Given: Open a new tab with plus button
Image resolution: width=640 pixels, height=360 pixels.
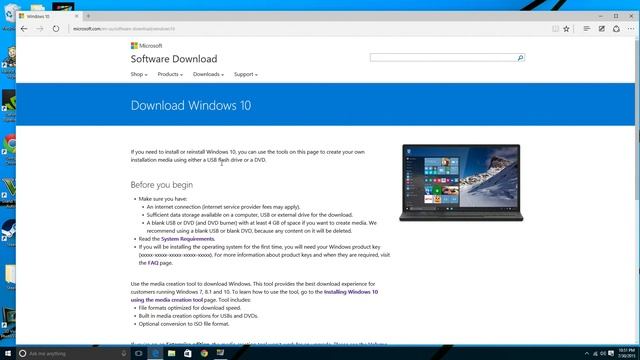Looking at the screenshot, I should point(88,16).
